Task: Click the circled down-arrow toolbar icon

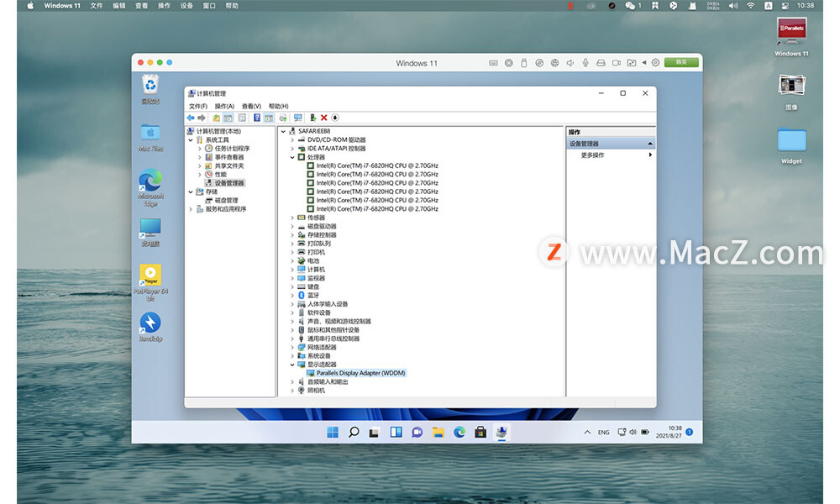Action: (x=335, y=118)
